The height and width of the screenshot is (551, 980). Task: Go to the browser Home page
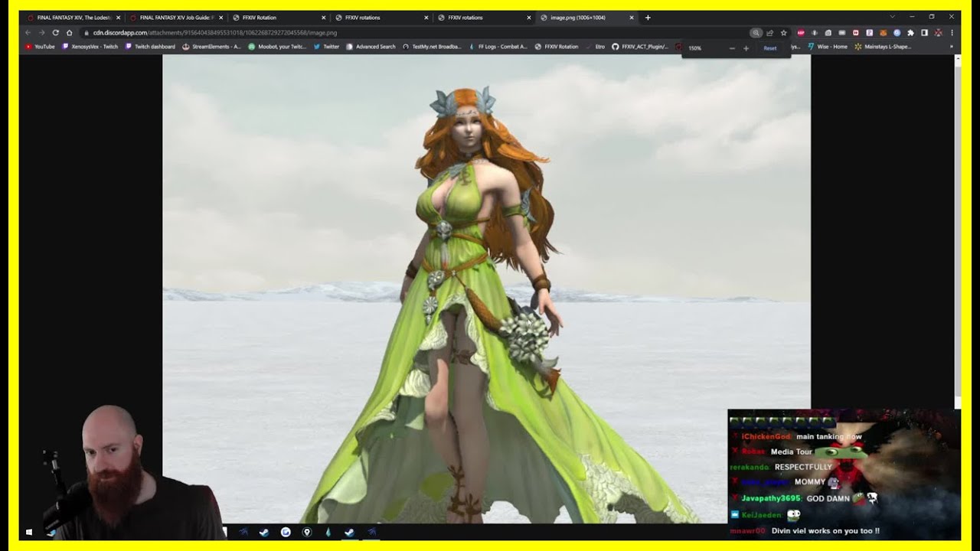tap(69, 33)
